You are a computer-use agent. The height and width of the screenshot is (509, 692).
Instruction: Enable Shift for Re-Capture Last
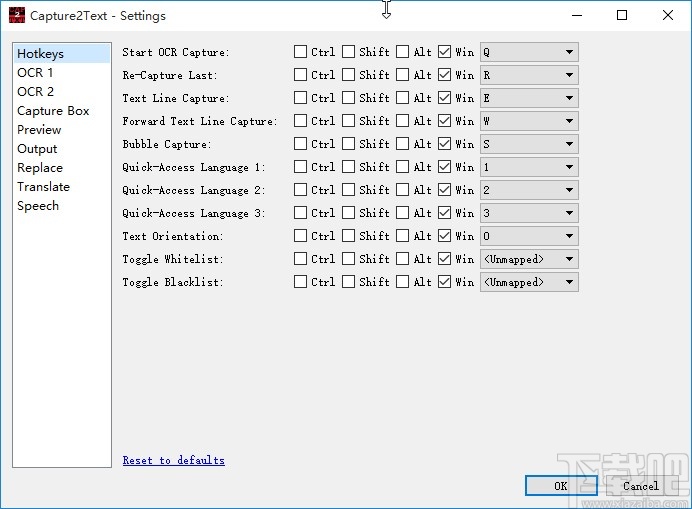(349, 75)
